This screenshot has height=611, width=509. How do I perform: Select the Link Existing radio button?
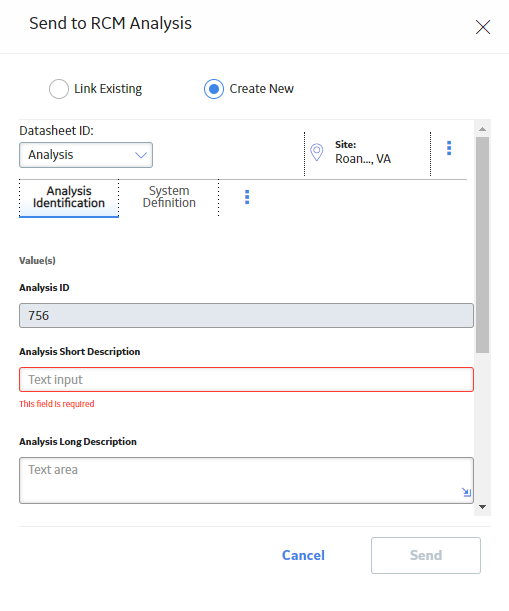(x=59, y=89)
